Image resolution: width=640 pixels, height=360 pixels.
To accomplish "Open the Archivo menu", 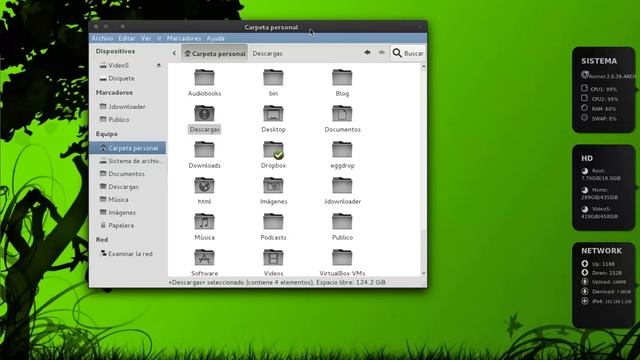I will coord(102,38).
